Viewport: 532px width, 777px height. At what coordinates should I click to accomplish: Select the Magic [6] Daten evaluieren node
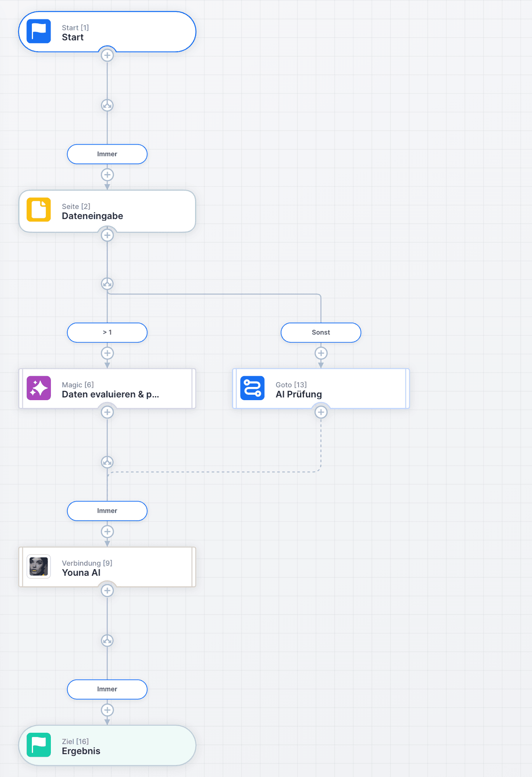(x=107, y=388)
